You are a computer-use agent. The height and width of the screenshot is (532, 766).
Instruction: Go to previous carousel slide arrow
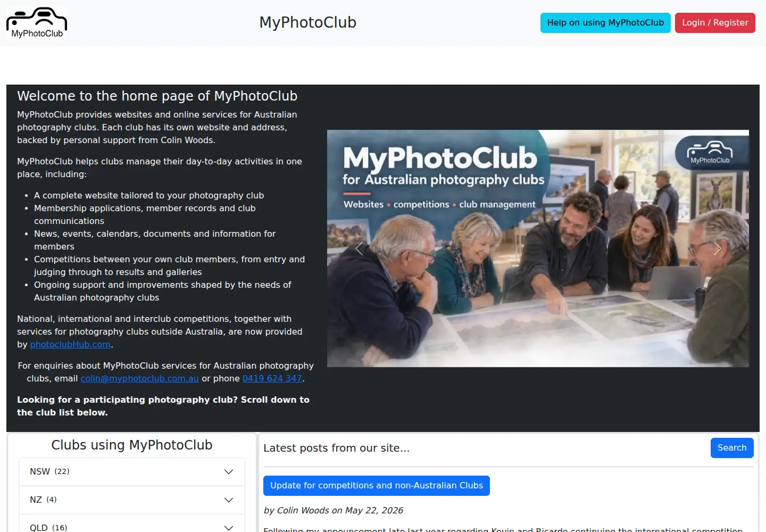[x=359, y=248]
